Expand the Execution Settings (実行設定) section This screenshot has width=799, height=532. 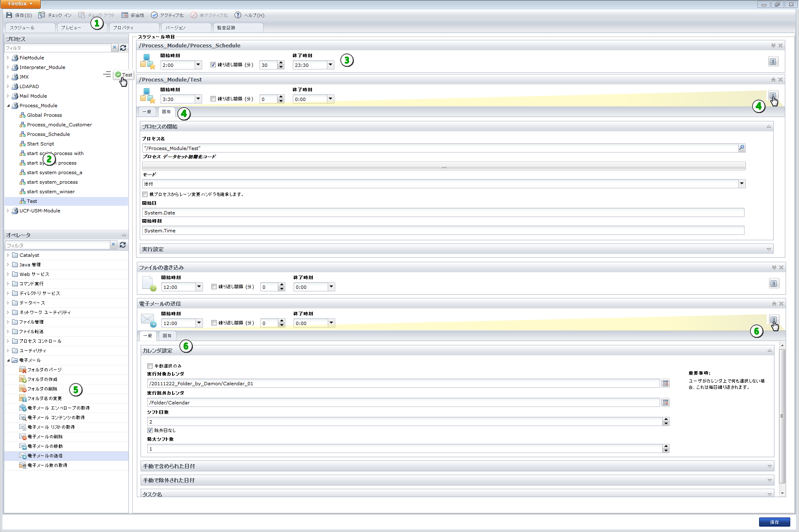[x=769, y=249]
